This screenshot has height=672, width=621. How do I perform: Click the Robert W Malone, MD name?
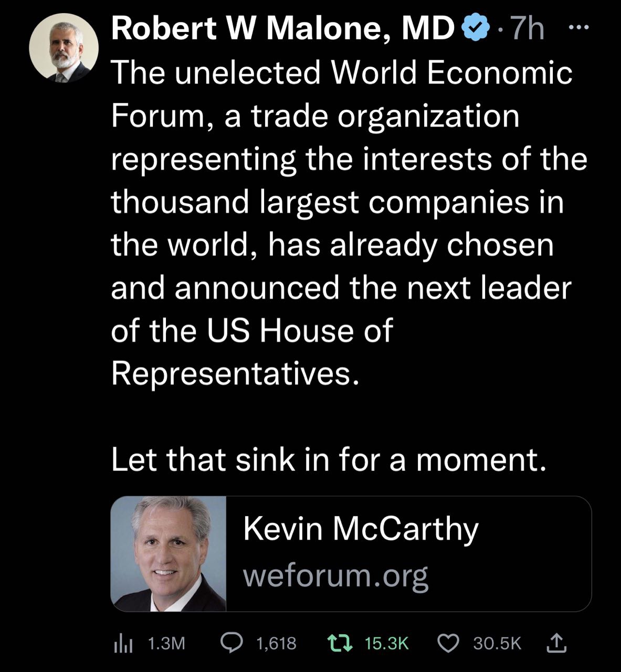[282, 28]
